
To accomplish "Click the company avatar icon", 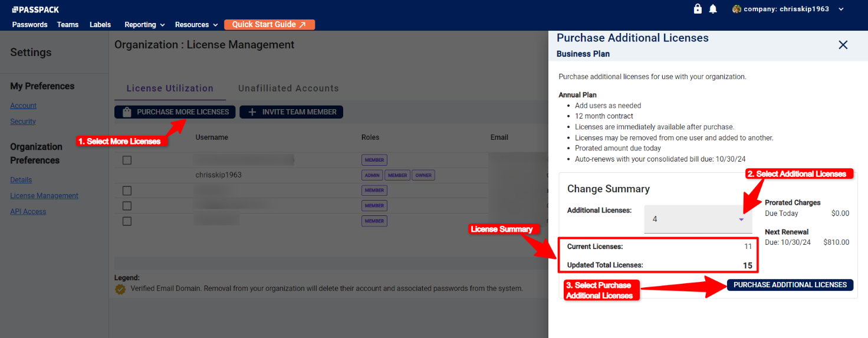I will click(x=737, y=9).
